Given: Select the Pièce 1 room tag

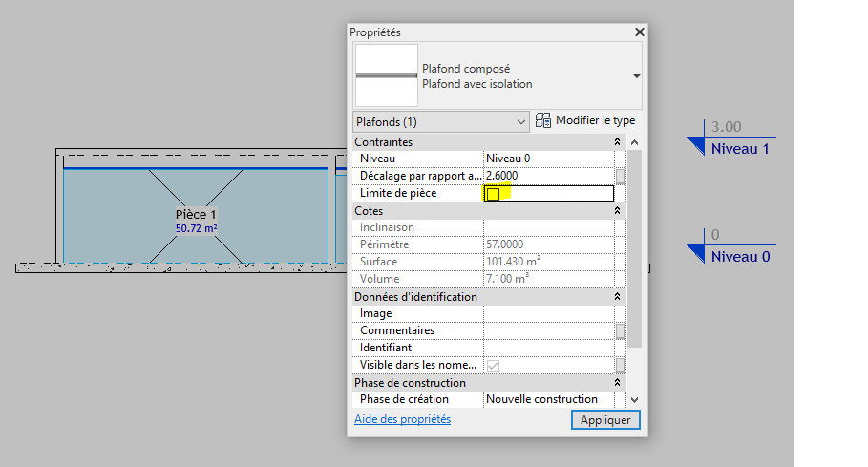Looking at the screenshot, I should click(196, 214).
